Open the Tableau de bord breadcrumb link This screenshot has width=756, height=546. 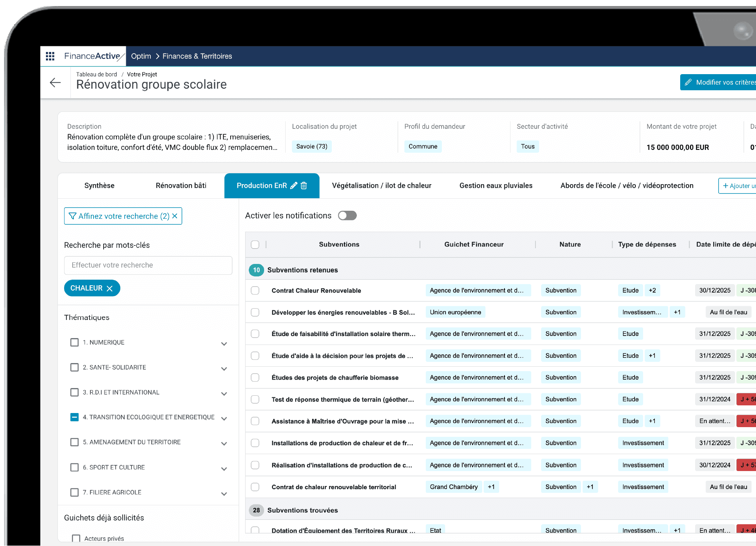click(x=96, y=74)
